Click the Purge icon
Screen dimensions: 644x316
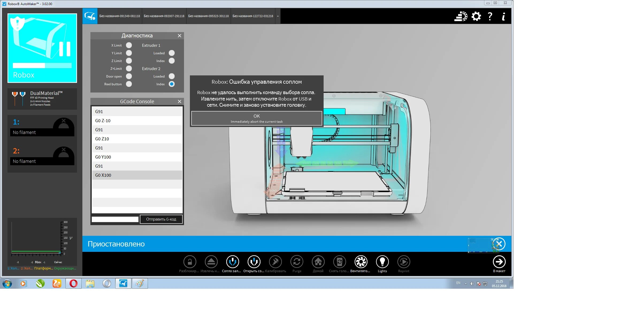pyautogui.click(x=297, y=262)
